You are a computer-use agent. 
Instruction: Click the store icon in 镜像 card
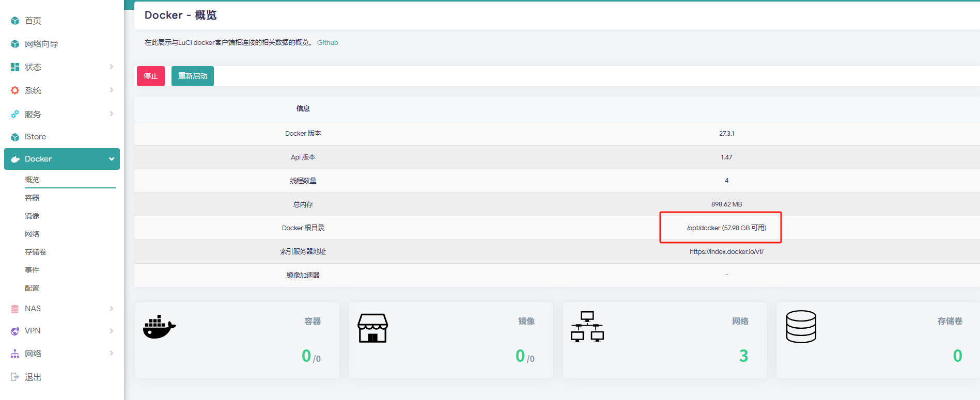pos(372,328)
